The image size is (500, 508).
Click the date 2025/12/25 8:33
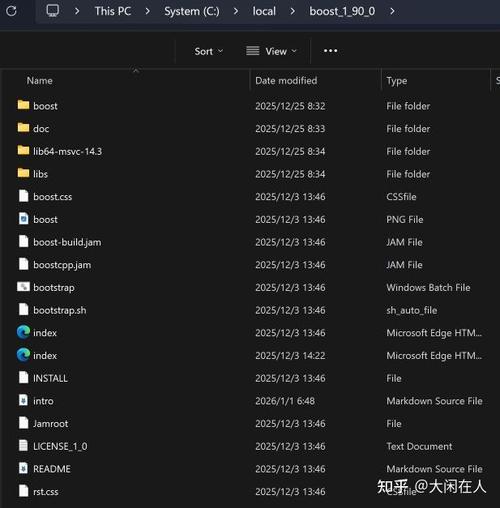point(290,129)
